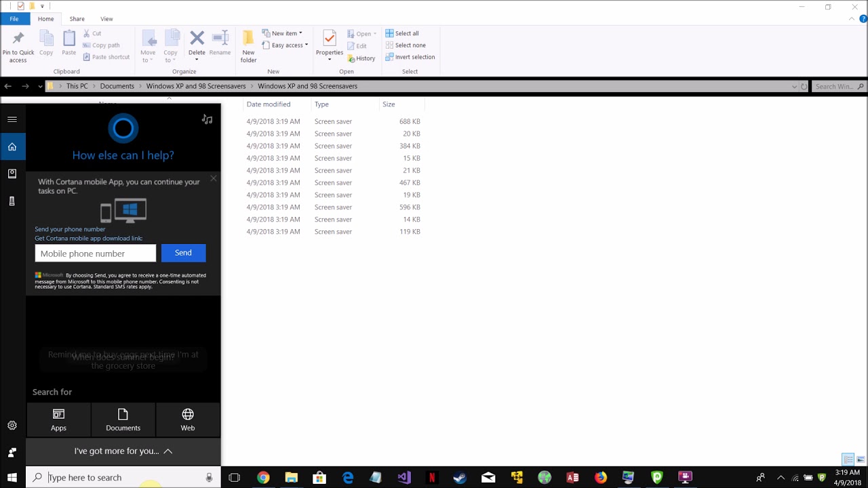The width and height of the screenshot is (868, 488).
Task: Open the Properties dropdown arrow
Action: click(x=330, y=60)
